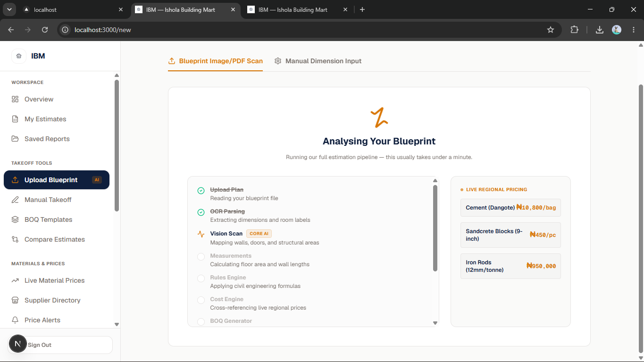Click the Saved Reports folder icon
The width and height of the screenshot is (644, 362).
15,139
